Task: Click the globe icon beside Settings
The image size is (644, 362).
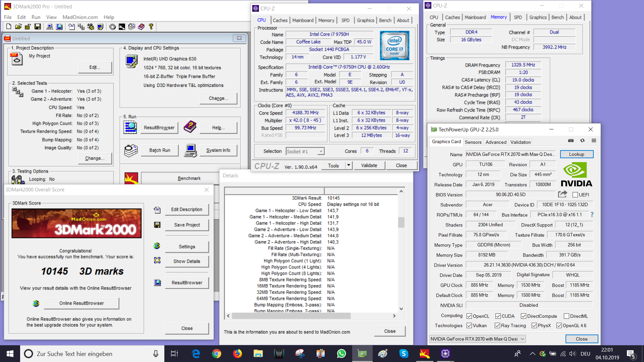Action: tap(157, 246)
